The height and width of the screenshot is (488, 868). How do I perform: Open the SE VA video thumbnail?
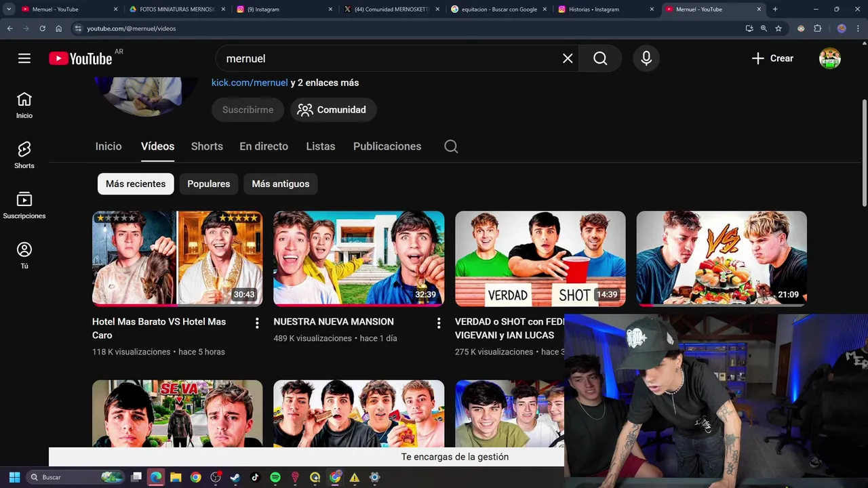tap(178, 413)
